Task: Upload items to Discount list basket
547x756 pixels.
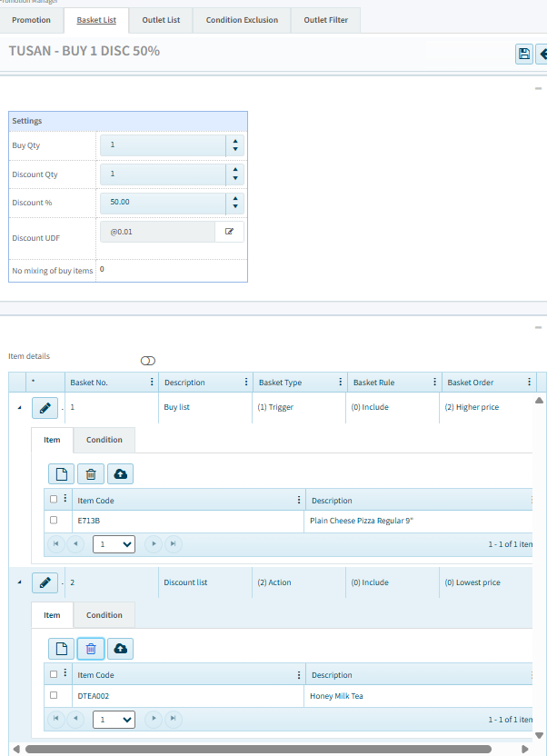Action: coord(120,648)
